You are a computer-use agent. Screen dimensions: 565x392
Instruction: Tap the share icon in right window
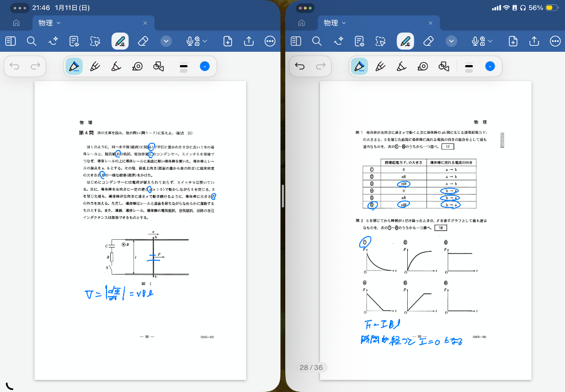(x=534, y=41)
